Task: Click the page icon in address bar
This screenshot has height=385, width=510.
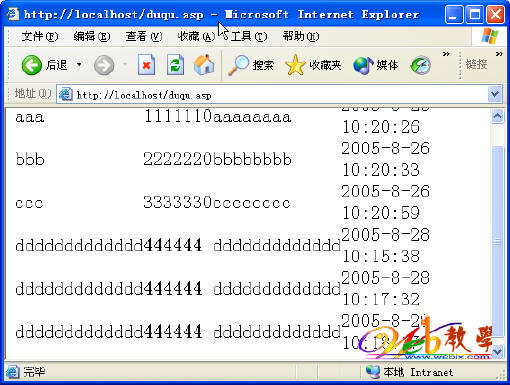Action: click(x=66, y=95)
